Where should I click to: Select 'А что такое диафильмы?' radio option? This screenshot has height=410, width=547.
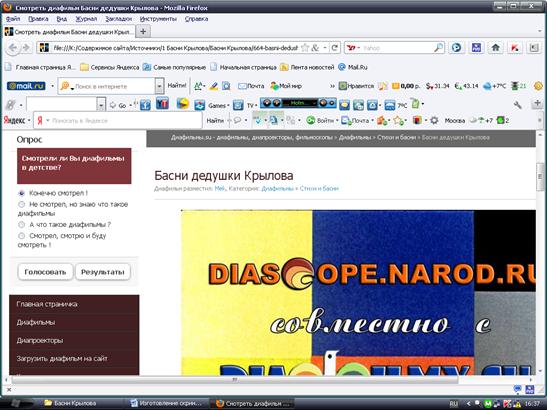pyautogui.click(x=22, y=224)
